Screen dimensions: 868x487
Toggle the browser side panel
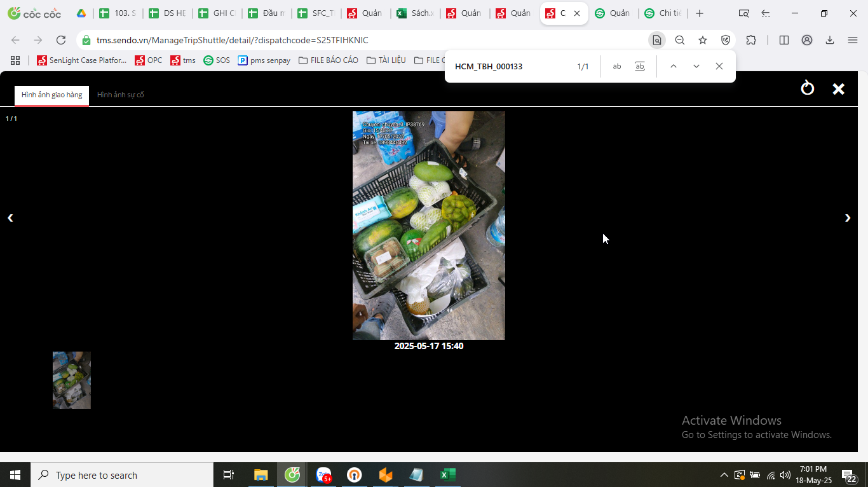tap(784, 40)
